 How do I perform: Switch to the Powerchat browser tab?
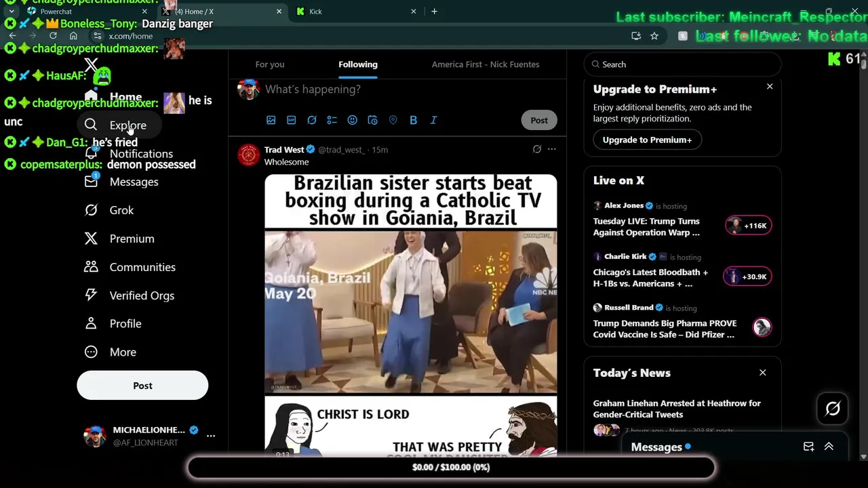pos(87,12)
